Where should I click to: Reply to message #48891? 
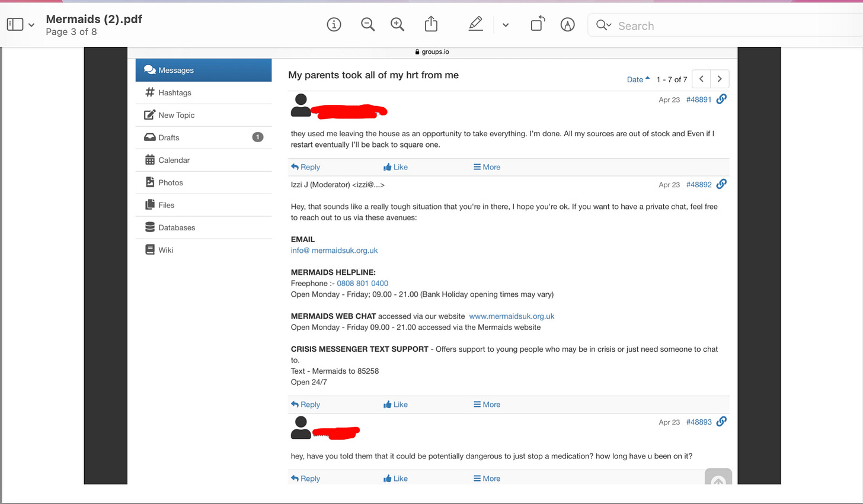point(306,167)
